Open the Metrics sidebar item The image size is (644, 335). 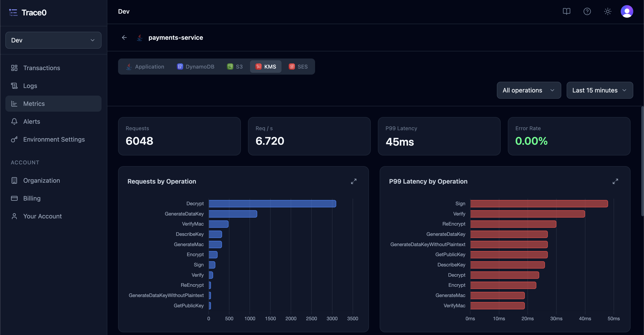(x=53, y=104)
